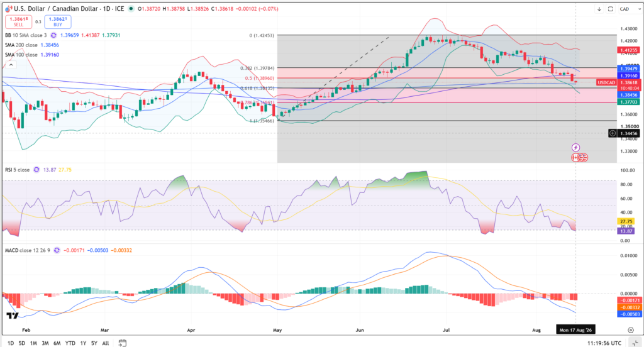
Task: Click the plus crosshair icon on price axis
Action: (613, 133)
